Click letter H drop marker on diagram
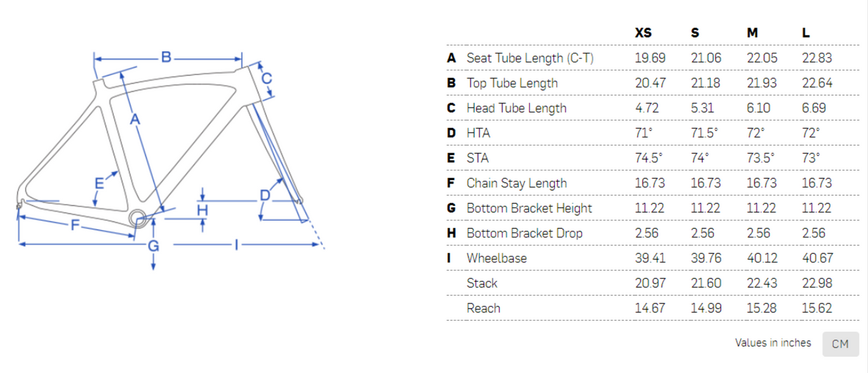Viewport: 868px width, 373px height. coord(203,209)
